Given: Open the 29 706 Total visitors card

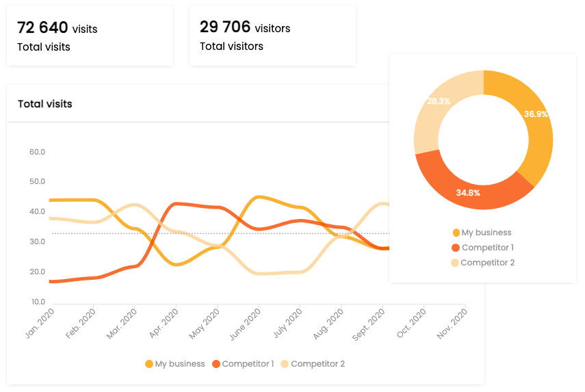Looking at the screenshot, I should (273, 36).
